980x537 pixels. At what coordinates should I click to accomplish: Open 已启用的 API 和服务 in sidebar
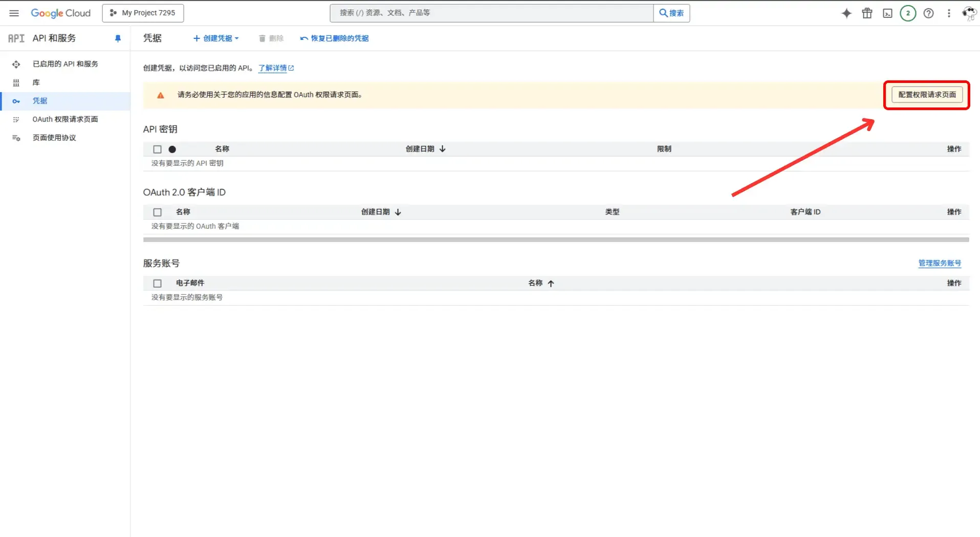coord(65,64)
